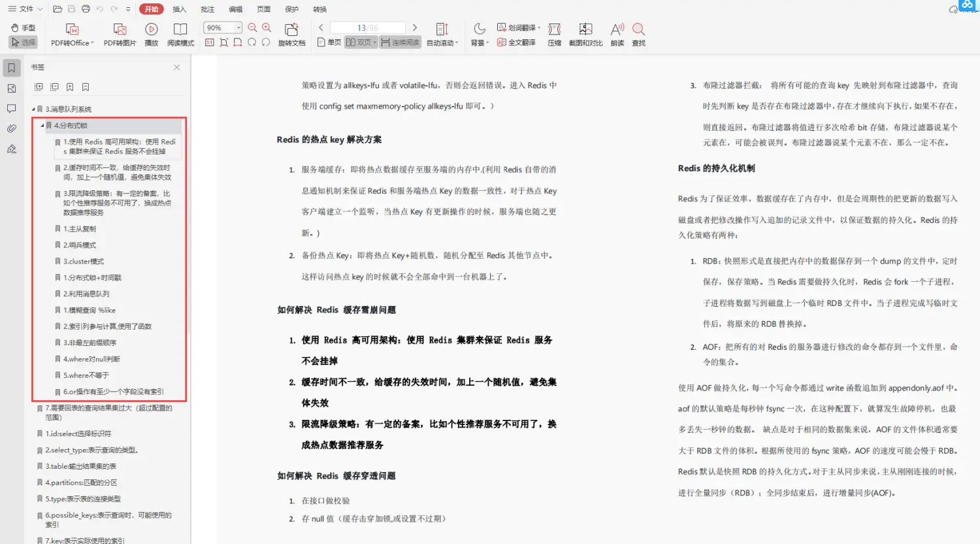Click the collapse all bookmarks icon
This screenshot has height=544, width=980.
[54, 87]
